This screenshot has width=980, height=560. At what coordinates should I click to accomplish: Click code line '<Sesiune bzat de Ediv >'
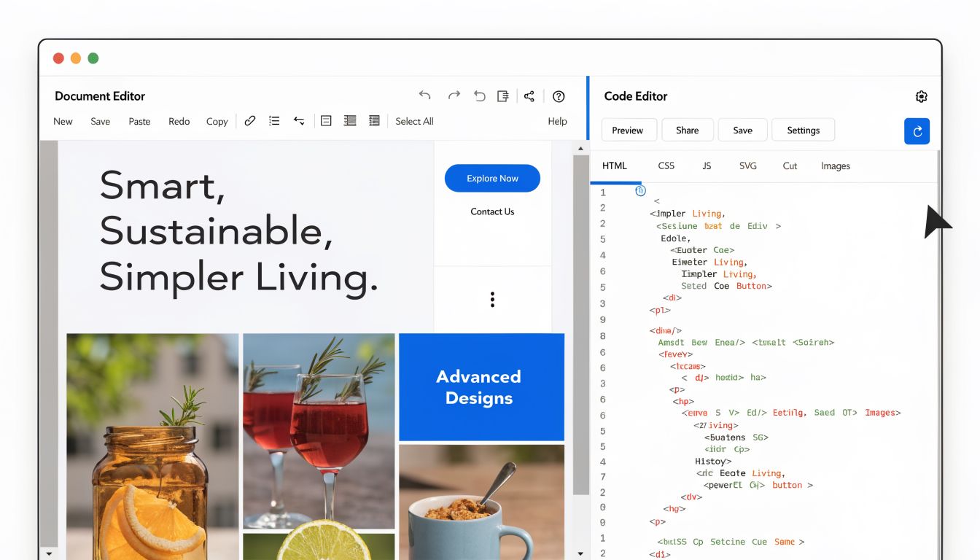[718, 226]
